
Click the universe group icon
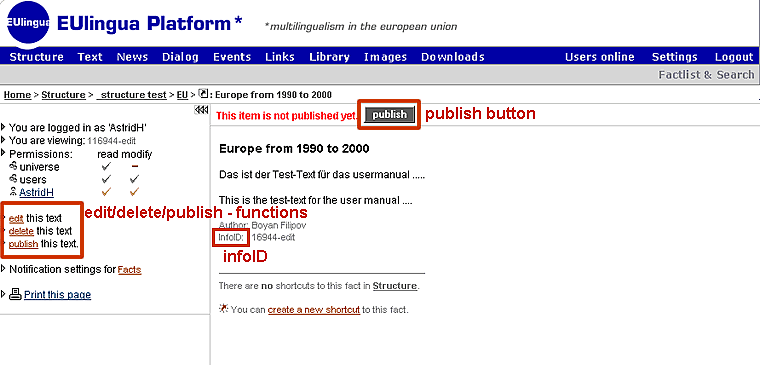(x=13, y=166)
